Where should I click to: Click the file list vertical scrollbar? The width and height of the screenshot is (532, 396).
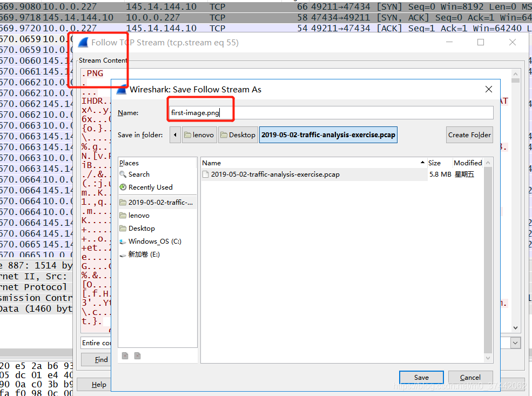point(488,260)
